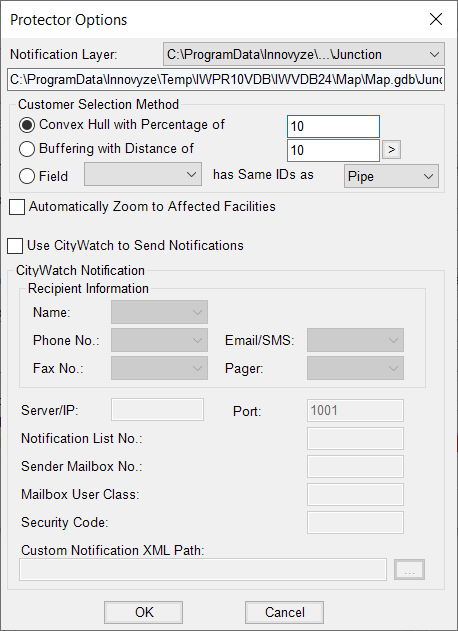Open the Pipe 'has Same IDs as' dropdown
Viewport: 458px width, 631px height.
click(x=391, y=176)
